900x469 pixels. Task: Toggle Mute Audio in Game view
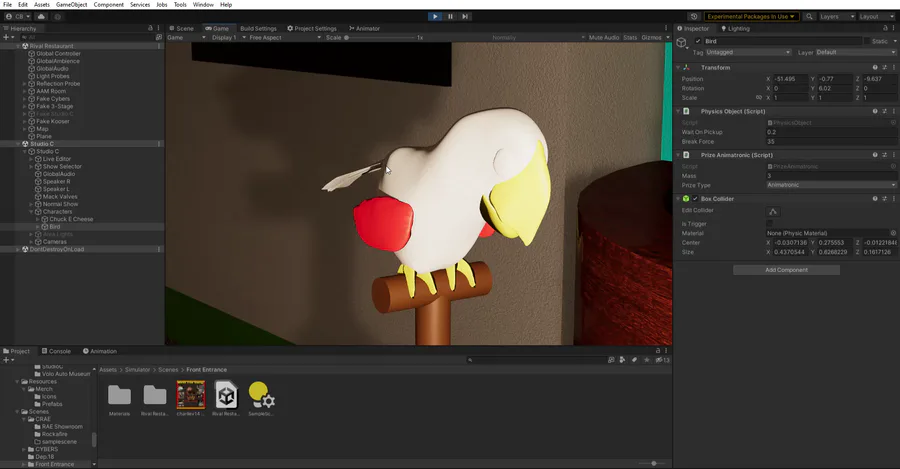coord(604,37)
